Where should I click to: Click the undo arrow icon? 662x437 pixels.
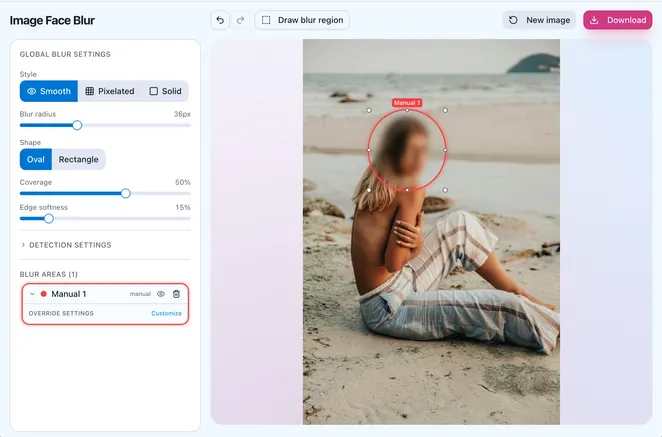[x=221, y=20]
